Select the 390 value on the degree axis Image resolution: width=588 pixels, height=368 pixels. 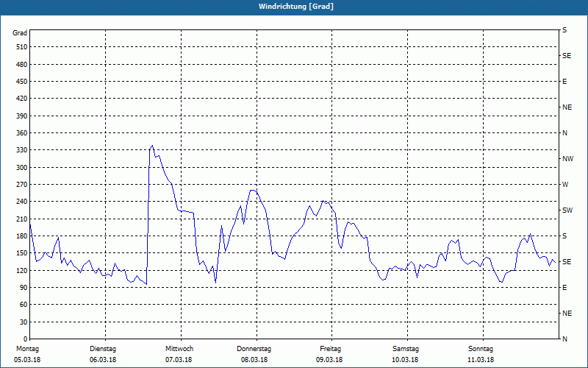pos(22,116)
